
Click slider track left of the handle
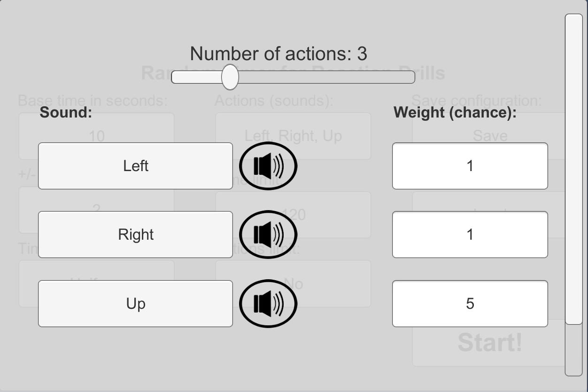pos(195,77)
